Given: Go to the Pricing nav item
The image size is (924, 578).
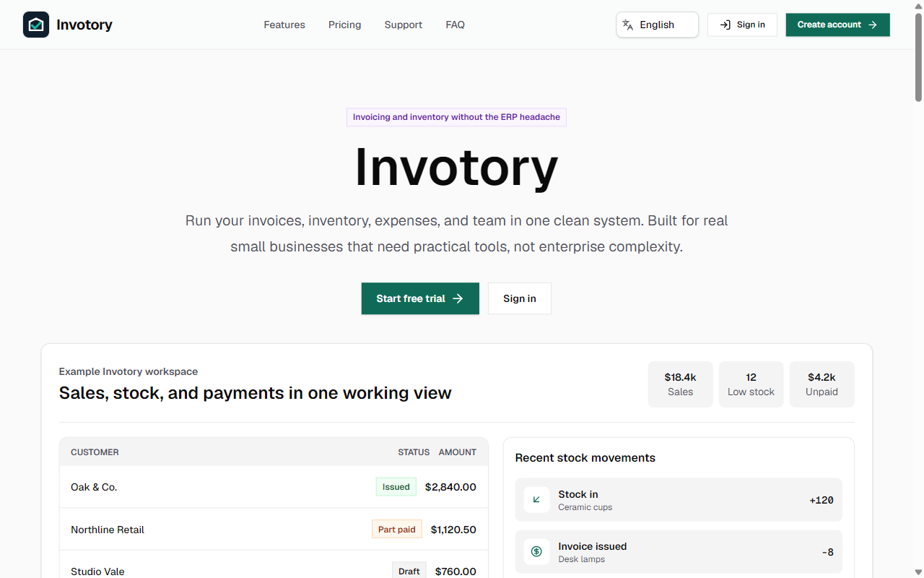Looking at the screenshot, I should pos(344,25).
